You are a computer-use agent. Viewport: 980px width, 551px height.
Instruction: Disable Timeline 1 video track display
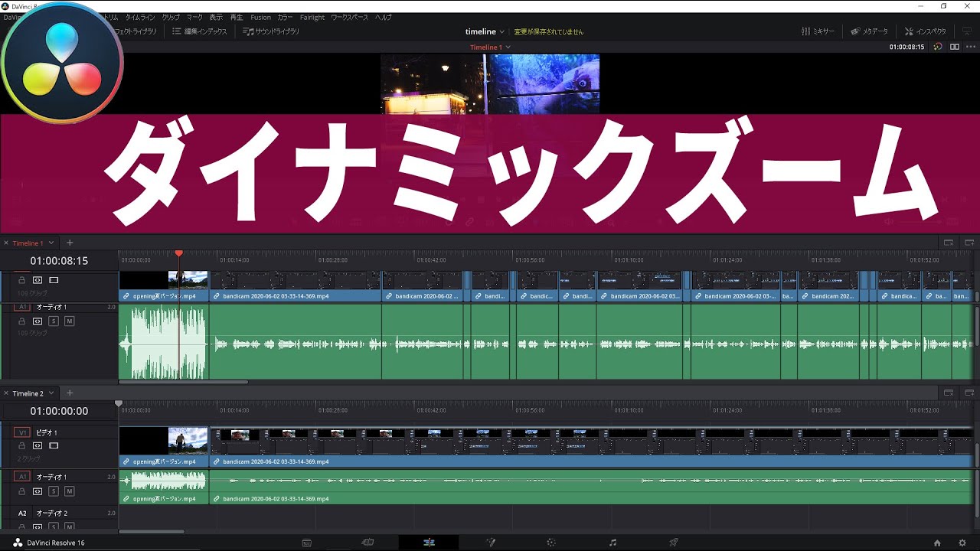point(54,280)
